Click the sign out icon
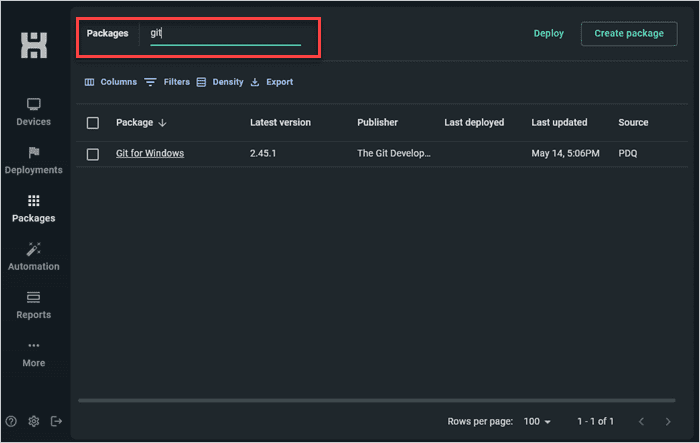Screen dimensions: 700x443 [56, 421]
